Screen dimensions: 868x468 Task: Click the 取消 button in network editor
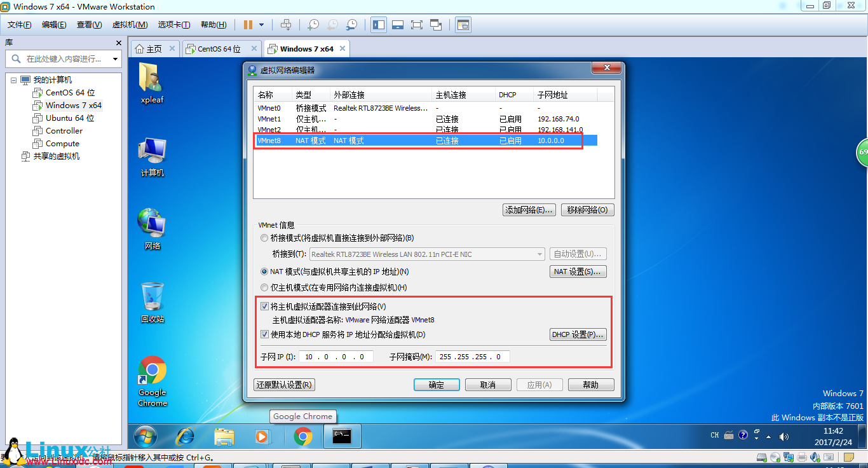pyautogui.click(x=488, y=385)
